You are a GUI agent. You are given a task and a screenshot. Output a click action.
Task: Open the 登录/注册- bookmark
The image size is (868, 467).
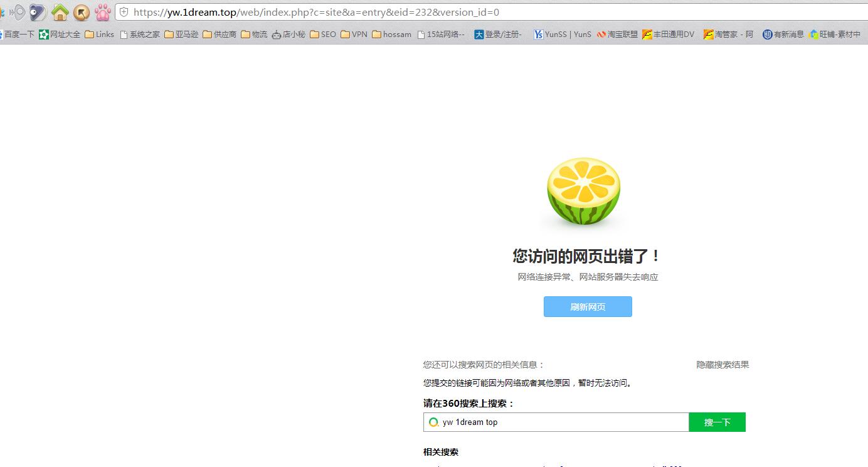(x=498, y=35)
